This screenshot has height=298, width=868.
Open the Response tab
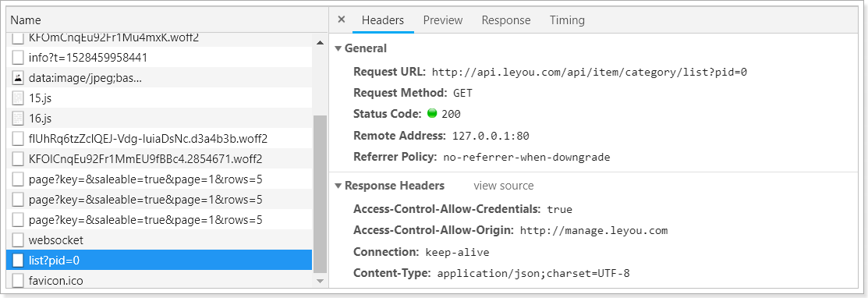(506, 20)
